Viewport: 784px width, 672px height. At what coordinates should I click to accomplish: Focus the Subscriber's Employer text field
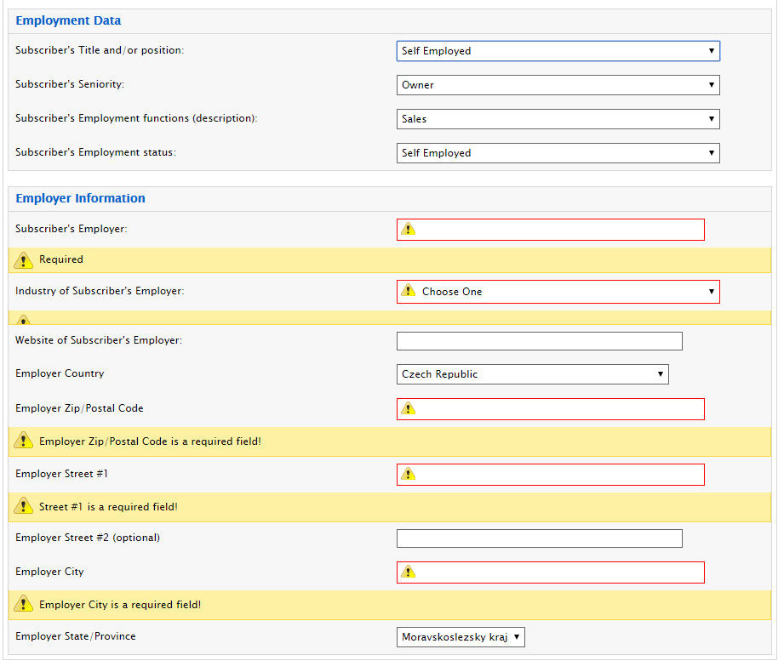(559, 230)
